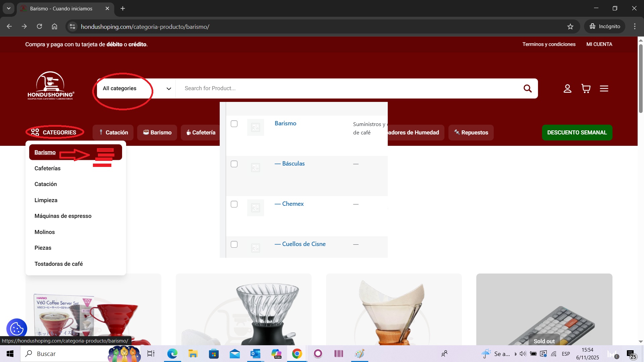Open cookie preferences icon

(16, 328)
